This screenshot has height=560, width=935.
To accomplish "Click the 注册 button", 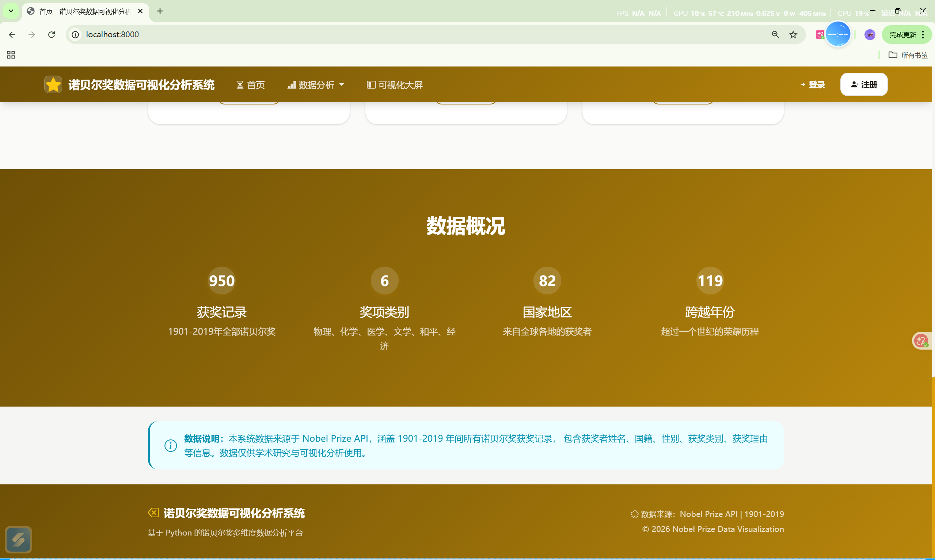I will [864, 84].
